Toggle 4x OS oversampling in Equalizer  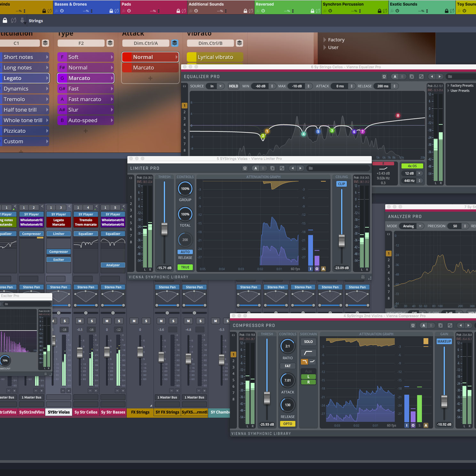412,166
